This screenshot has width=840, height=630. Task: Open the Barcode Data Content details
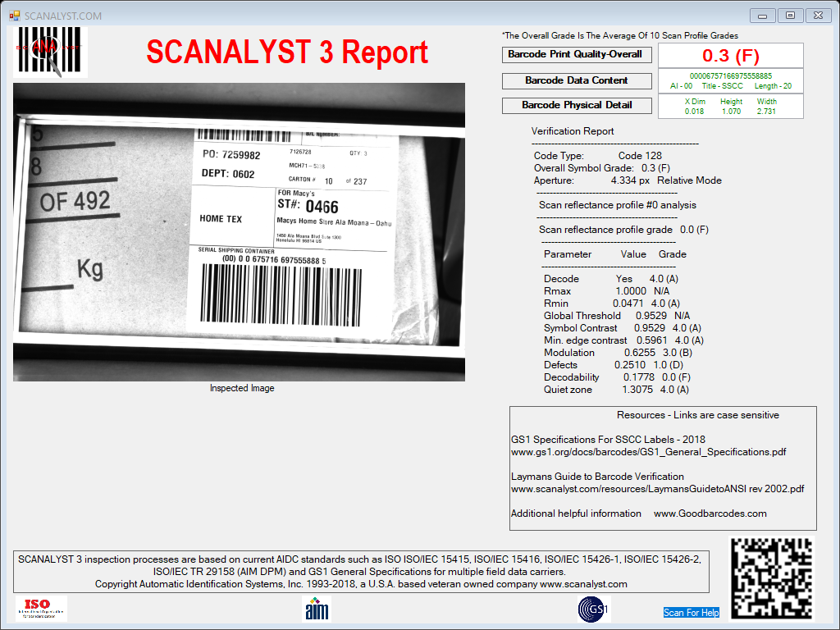click(x=577, y=81)
